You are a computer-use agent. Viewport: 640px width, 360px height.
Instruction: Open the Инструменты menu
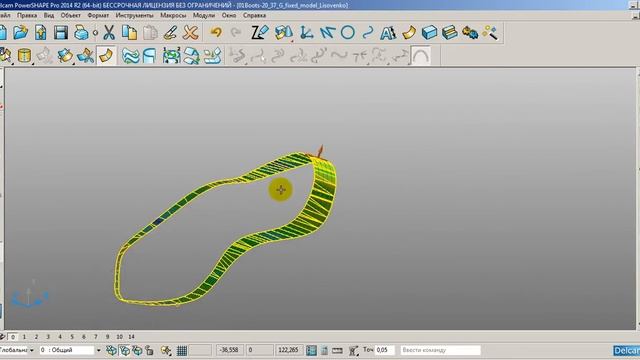click(134, 16)
